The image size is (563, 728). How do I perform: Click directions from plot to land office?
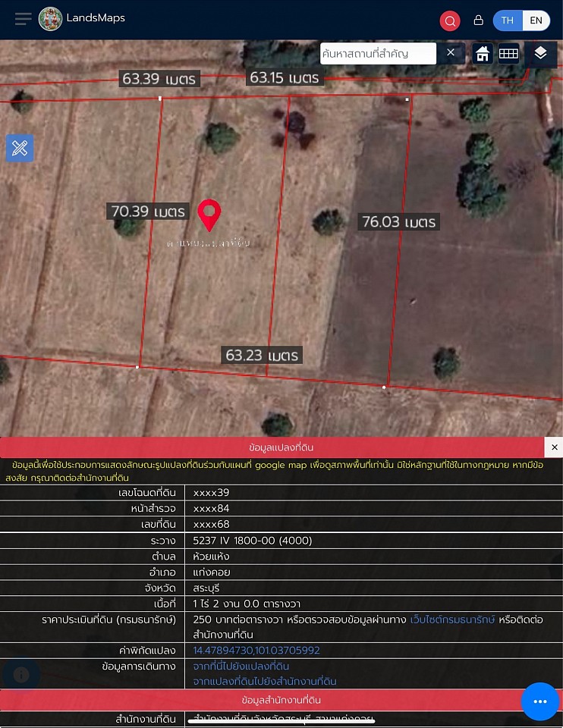tap(264, 681)
